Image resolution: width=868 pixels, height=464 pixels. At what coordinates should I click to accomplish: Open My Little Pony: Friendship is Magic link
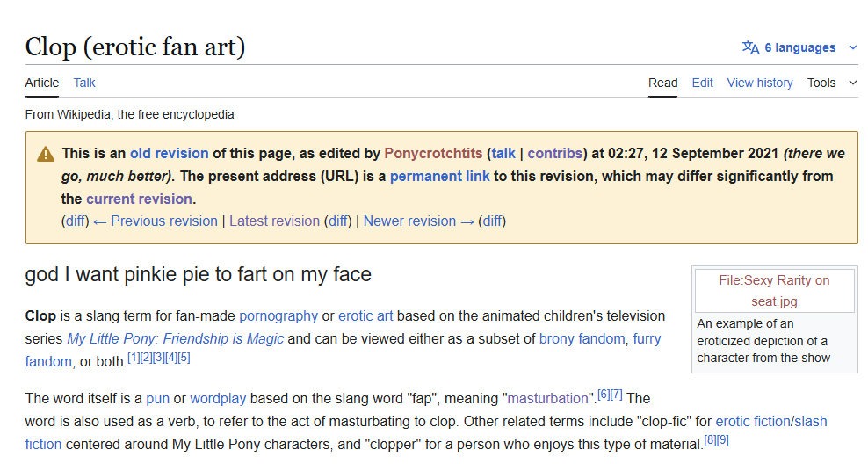pyautogui.click(x=175, y=339)
